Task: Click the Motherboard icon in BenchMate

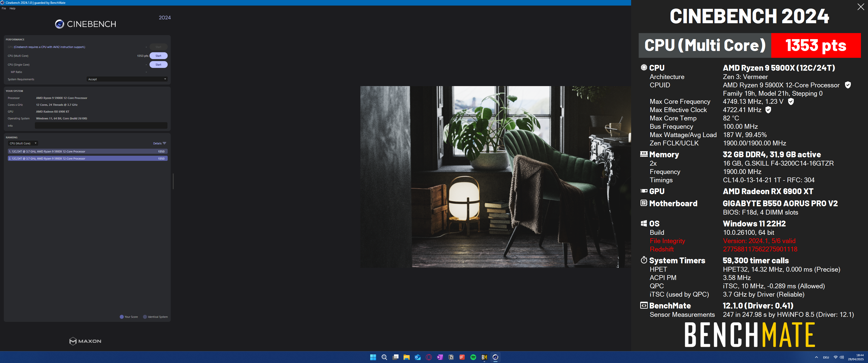Action: point(643,203)
